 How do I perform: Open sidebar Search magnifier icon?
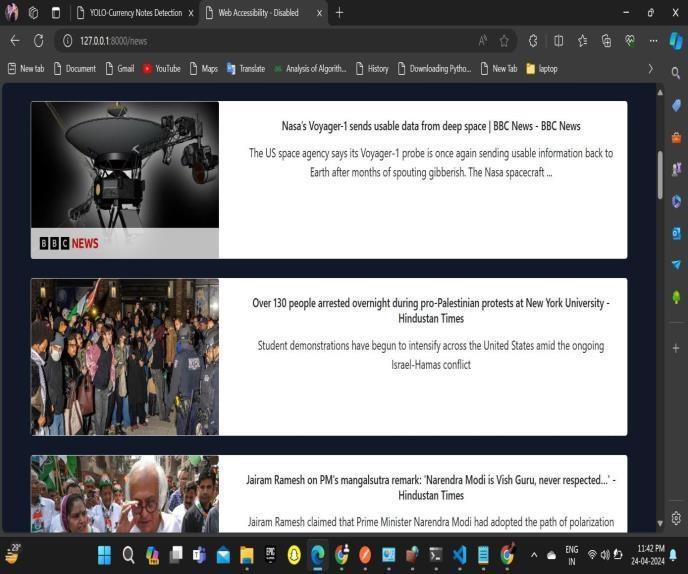[676, 72]
